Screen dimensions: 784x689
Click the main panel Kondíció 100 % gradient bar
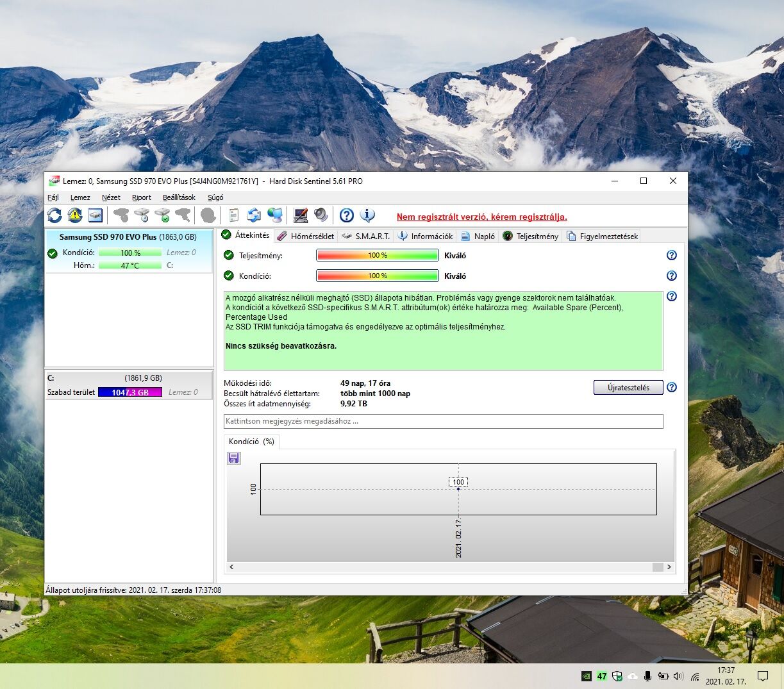tap(378, 276)
